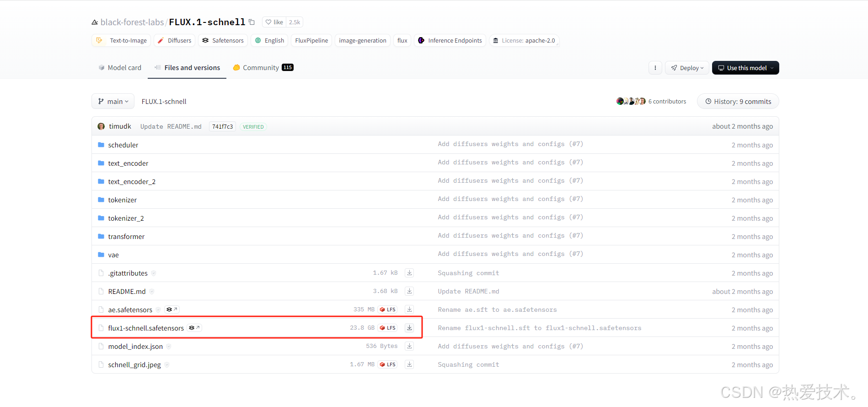Open History: 9 commits
Image resolution: width=868 pixels, height=407 pixels.
coord(738,101)
